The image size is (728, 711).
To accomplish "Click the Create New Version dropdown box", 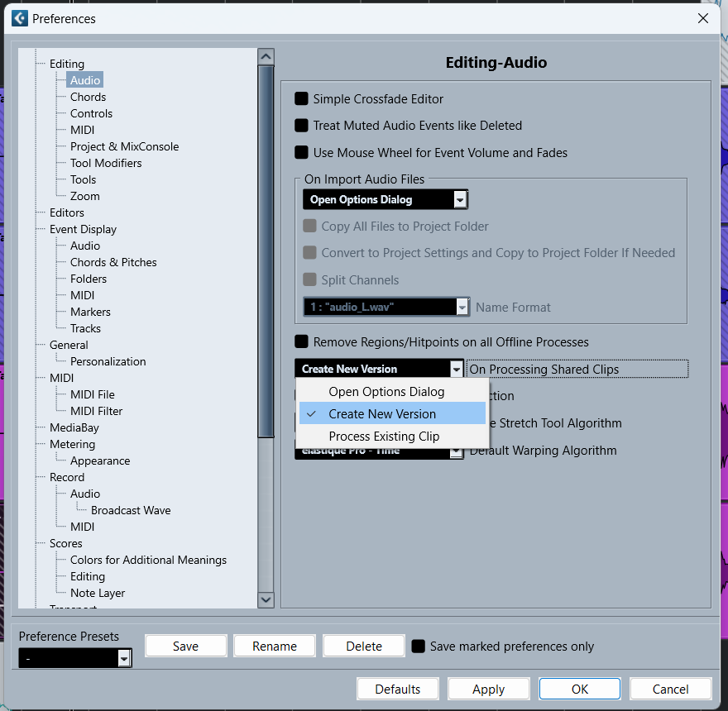I will pyautogui.click(x=380, y=369).
